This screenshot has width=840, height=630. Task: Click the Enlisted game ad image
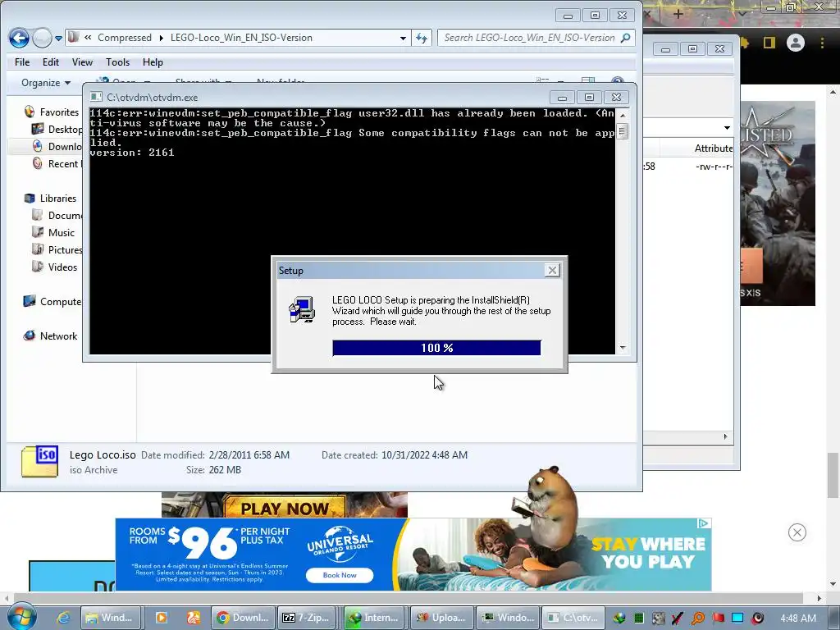778,203
